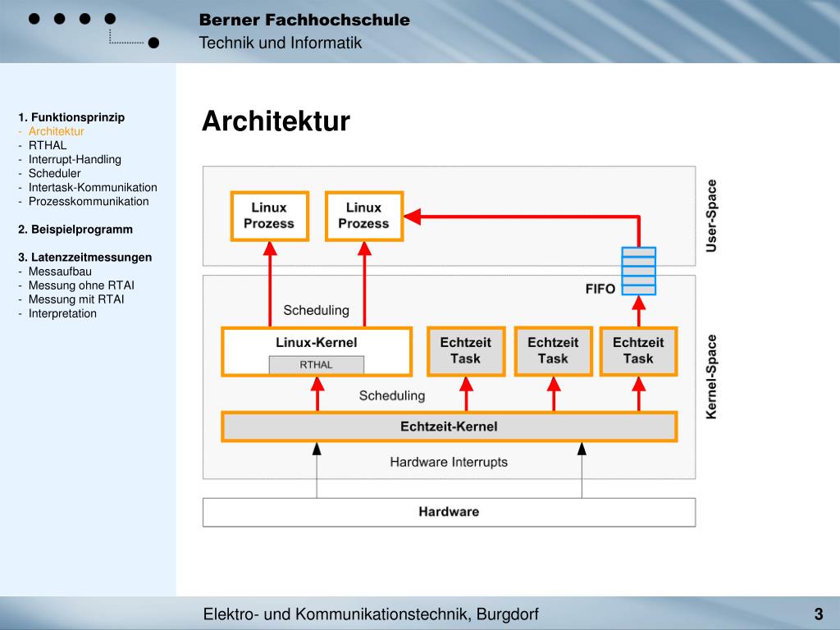Click the 1. Funktionsprinzip section heading
The width and height of the screenshot is (840, 630).
(71, 117)
